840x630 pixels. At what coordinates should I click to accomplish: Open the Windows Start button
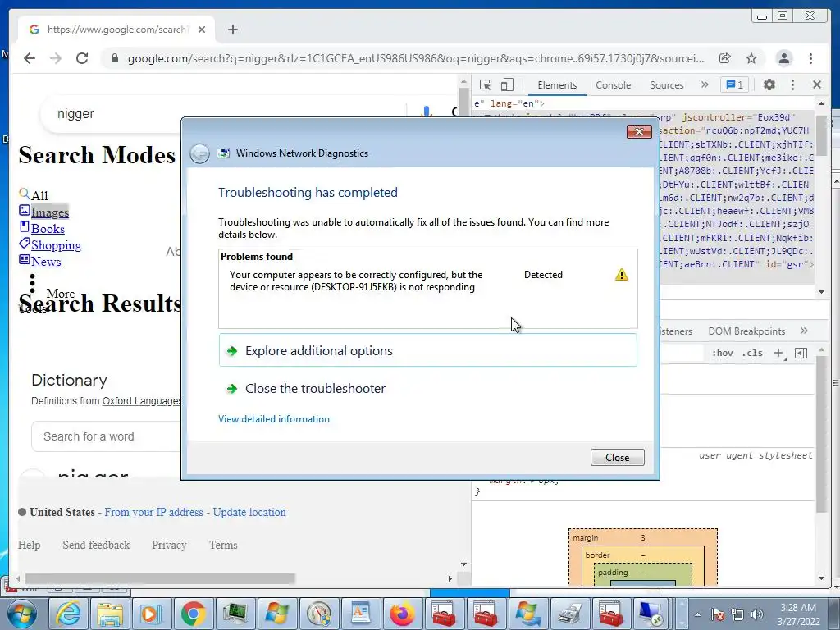pyautogui.click(x=21, y=614)
